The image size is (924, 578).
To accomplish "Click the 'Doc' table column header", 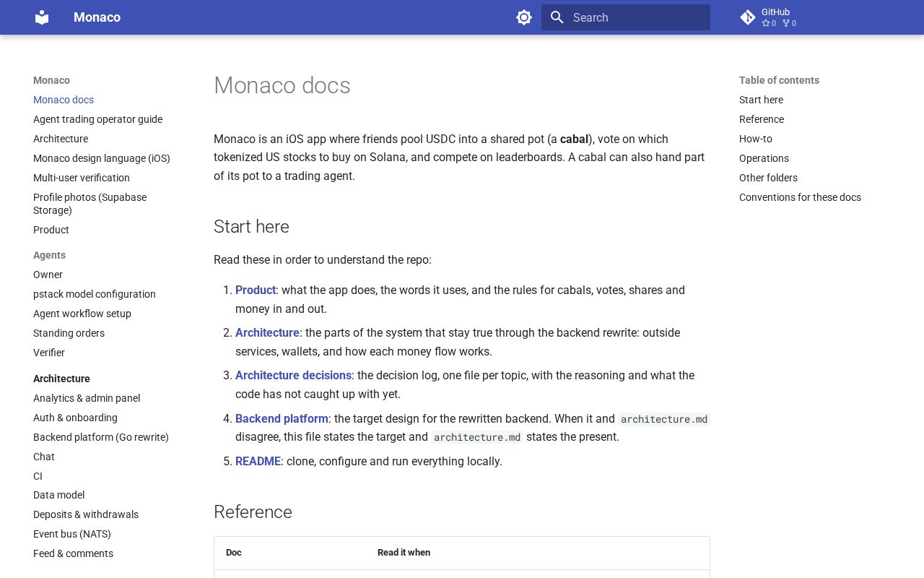I will (x=234, y=553).
